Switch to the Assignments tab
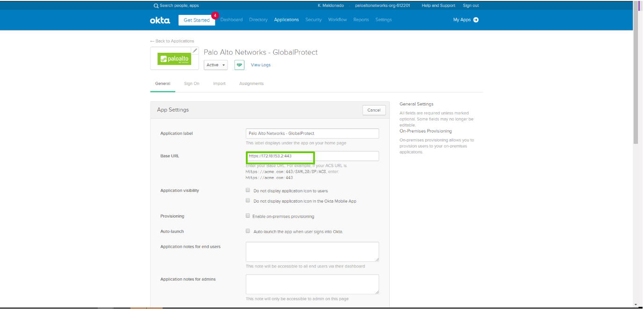The image size is (644, 310). (251, 84)
